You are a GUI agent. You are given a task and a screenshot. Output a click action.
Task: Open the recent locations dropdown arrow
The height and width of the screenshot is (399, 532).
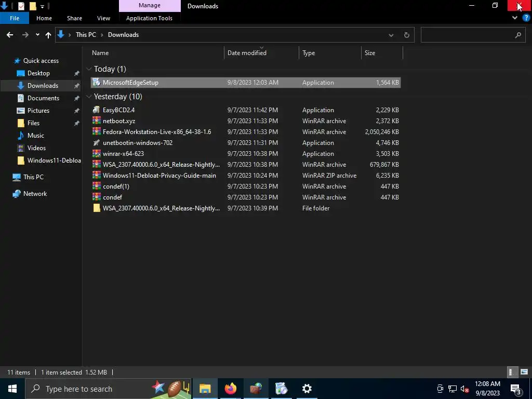tap(37, 35)
